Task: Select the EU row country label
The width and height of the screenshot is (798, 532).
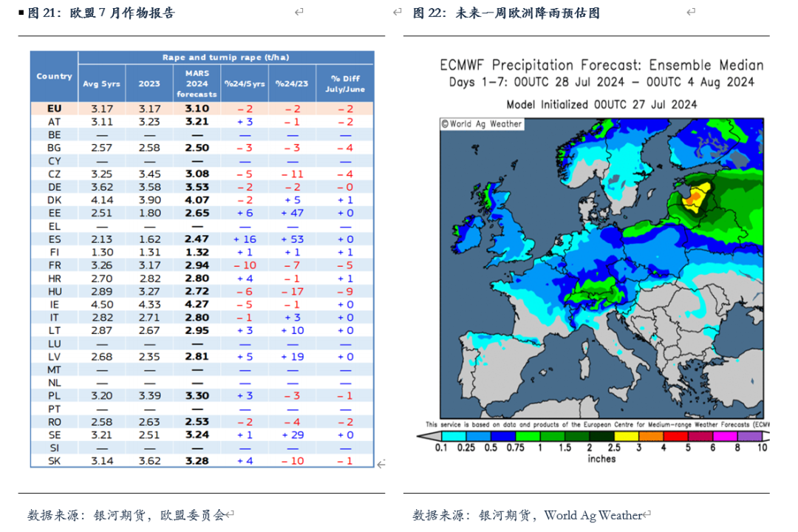Action: pyautogui.click(x=54, y=109)
